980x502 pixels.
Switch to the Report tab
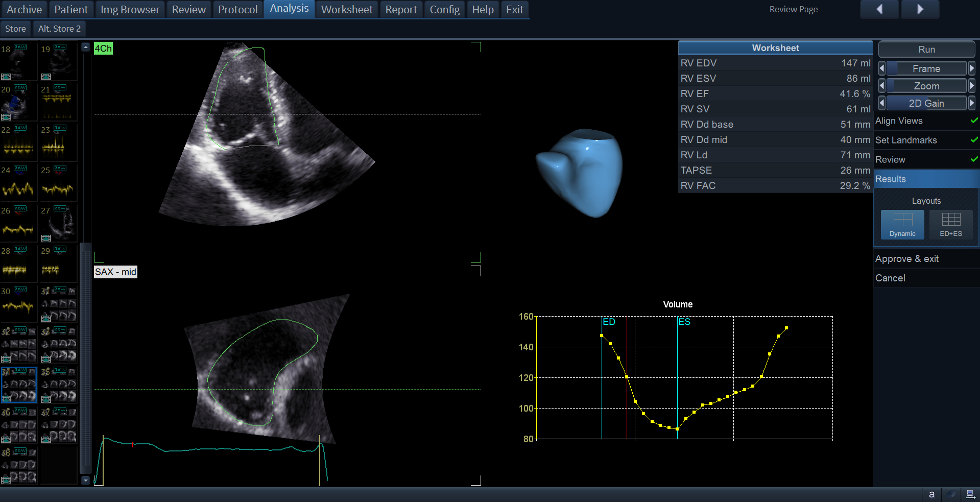click(x=401, y=10)
